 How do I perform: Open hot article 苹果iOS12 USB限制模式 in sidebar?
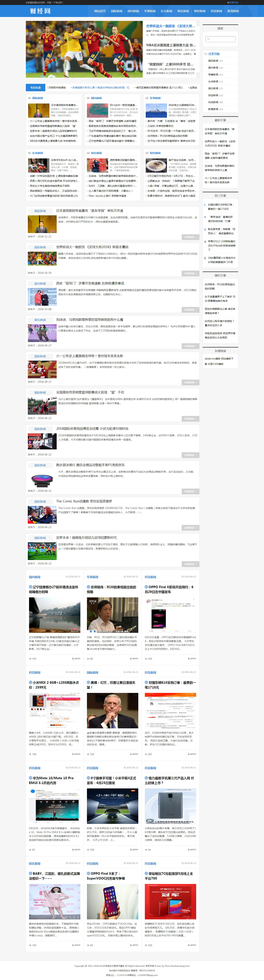[222, 245]
